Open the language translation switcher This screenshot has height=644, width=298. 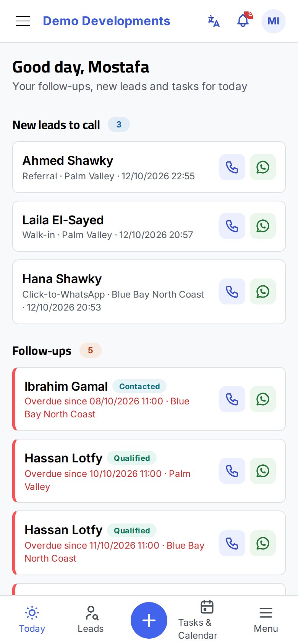point(214,21)
